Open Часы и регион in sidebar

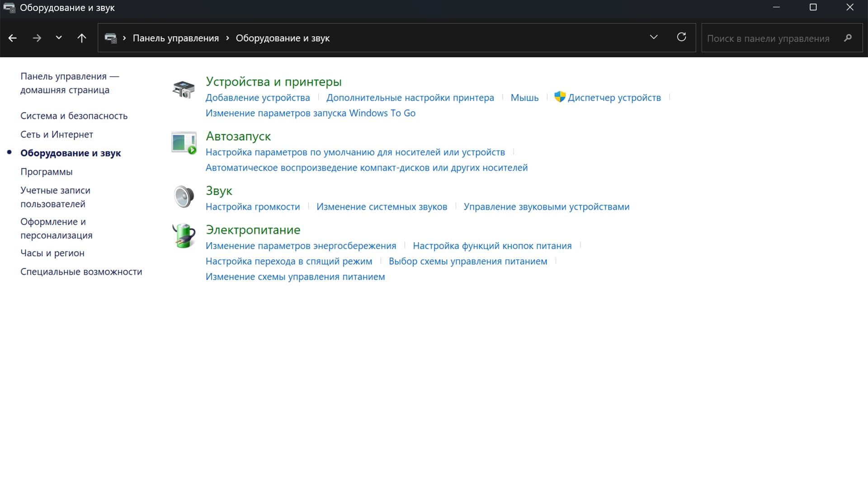52,253
